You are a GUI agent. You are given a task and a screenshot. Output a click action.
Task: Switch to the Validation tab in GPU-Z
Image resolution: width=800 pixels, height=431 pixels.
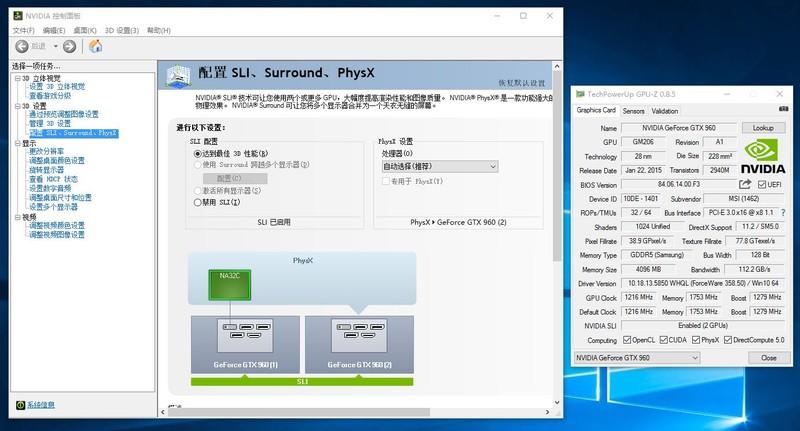pos(664,111)
